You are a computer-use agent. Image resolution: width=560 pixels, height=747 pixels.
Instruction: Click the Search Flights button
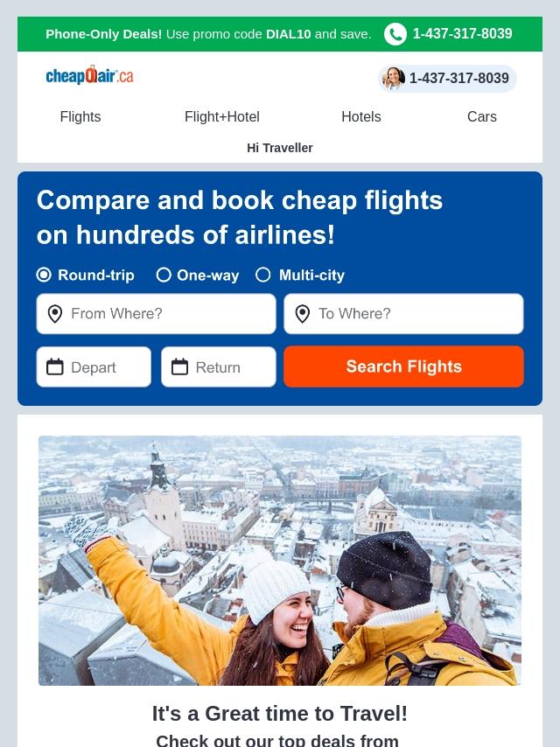point(403,367)
